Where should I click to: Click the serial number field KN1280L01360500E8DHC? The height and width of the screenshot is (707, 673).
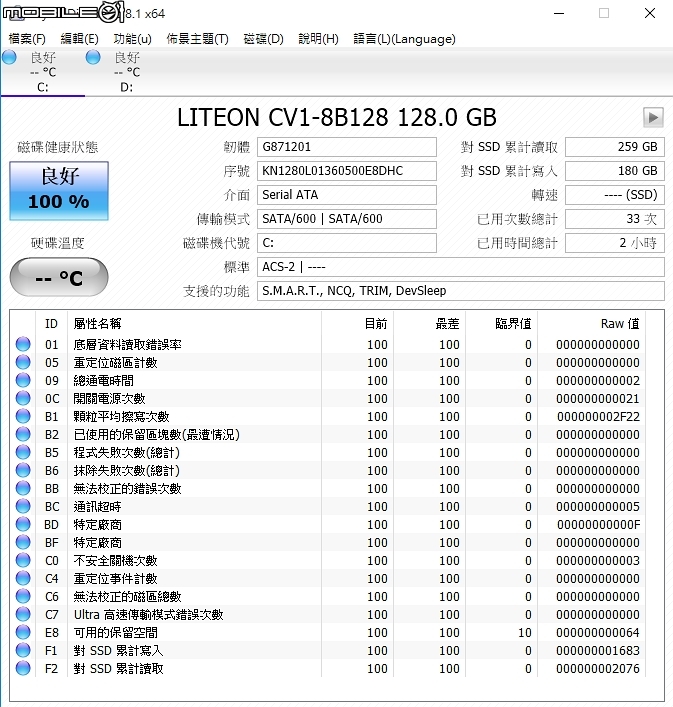coord(347,171)
